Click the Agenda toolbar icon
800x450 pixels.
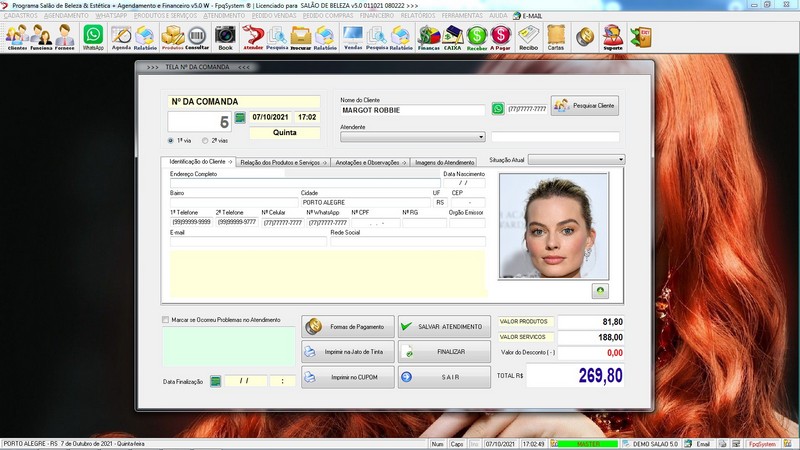click(x=121, y=37)
